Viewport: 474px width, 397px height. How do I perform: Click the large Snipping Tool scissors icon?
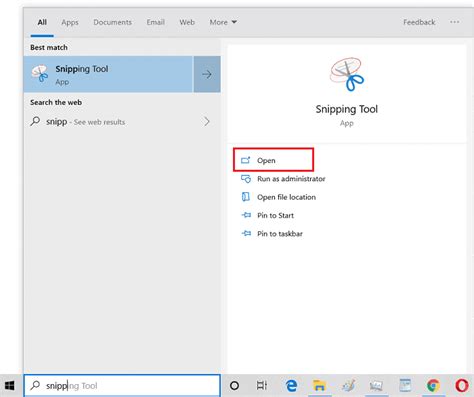[347, 74]
